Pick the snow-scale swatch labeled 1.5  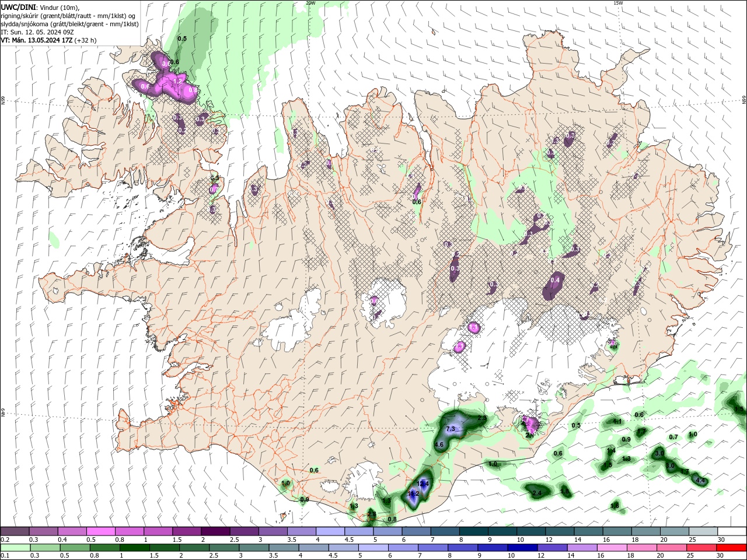coord(187,531)
